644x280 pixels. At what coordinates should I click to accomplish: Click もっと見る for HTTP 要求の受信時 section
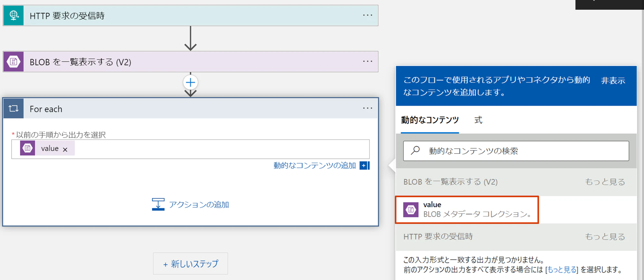[605, 237]
